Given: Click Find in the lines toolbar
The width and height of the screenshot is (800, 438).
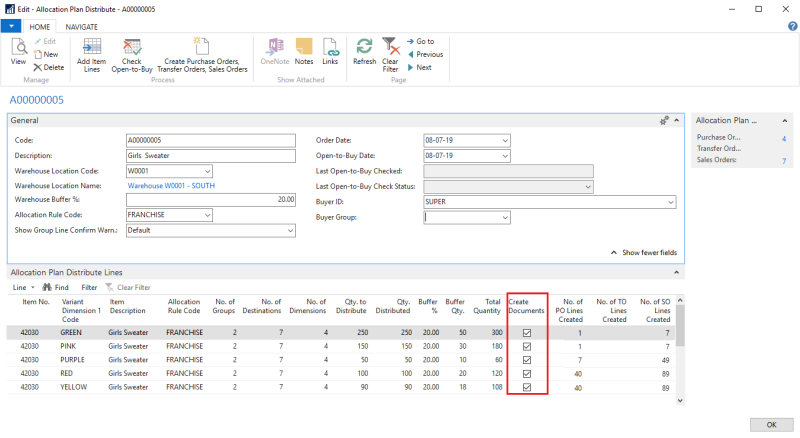Looking at the screenshot, I should pos(56,287).
